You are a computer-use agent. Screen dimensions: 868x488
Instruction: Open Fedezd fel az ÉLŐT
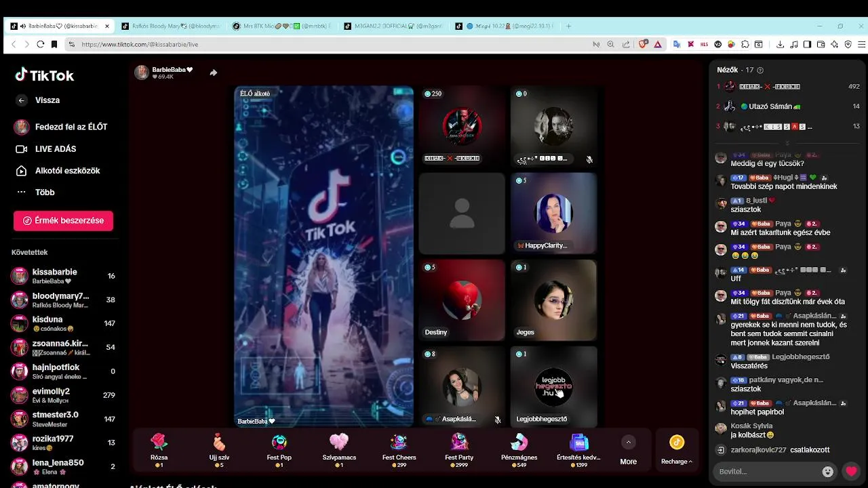[x=61, y=127]
